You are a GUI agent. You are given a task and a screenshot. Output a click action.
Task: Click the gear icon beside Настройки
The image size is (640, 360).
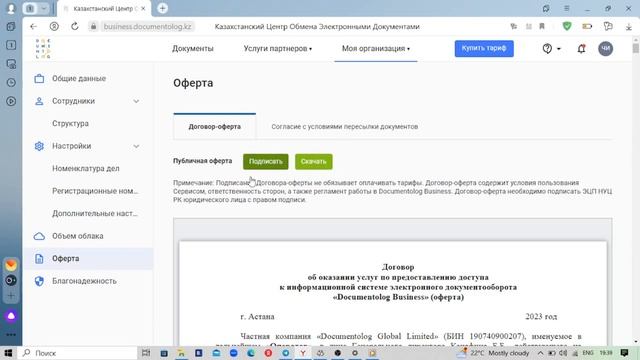[x=39, y=146]
